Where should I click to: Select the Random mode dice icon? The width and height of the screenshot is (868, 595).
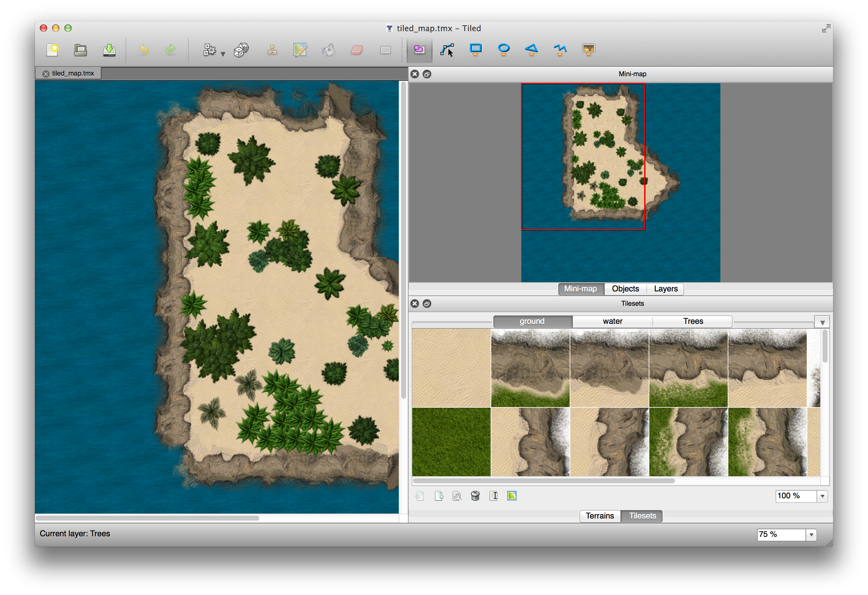[x=241, y=50]
